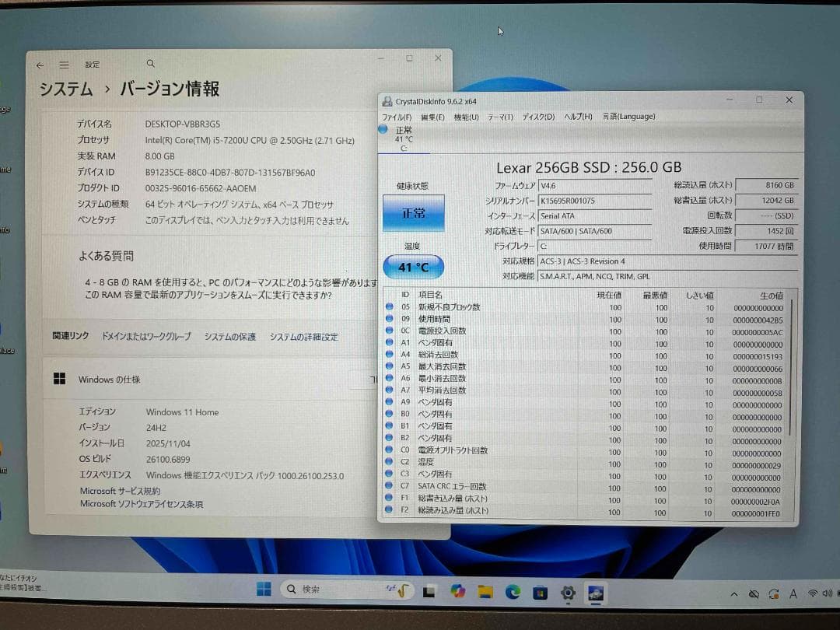The image size is (840, 630).
Task: Click the 正常 health status button
Action: [414, 212]
